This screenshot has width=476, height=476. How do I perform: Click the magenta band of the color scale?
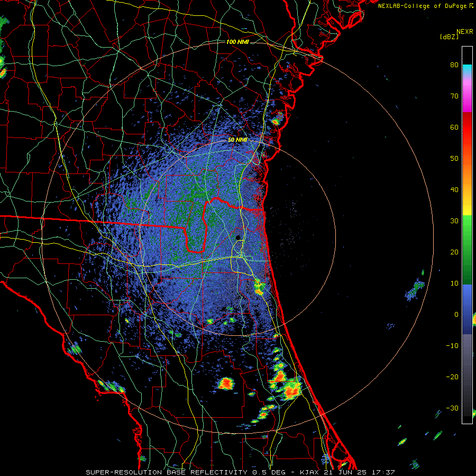pyautogui.click(x=467, y=97)
